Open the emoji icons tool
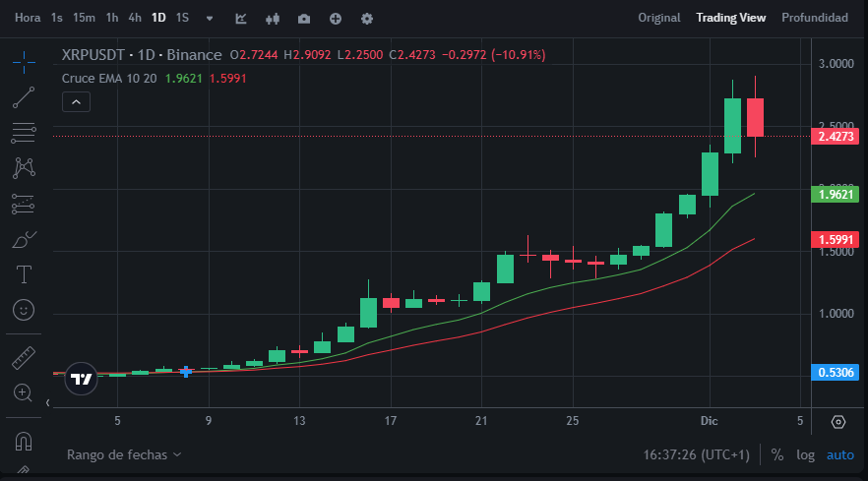The width and height of the screenshot is (868, 481). [24, 310]
